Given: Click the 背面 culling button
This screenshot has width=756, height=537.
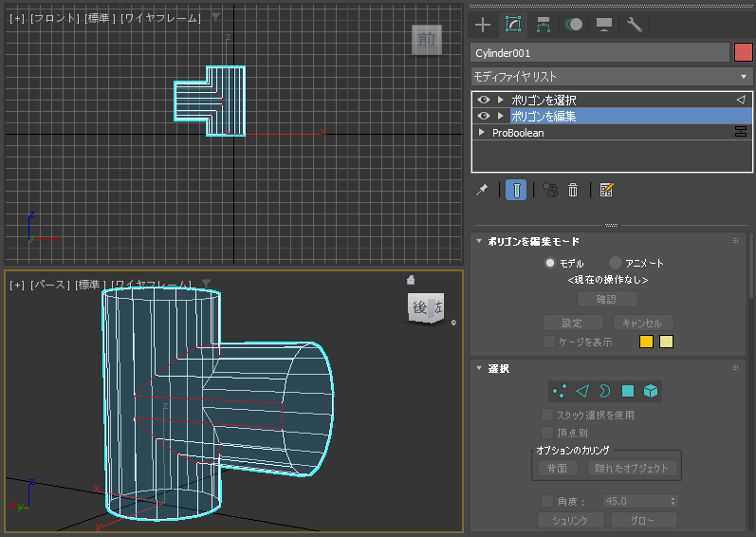Looking at the screenshot, I should pyautogui.click(x=558, y=468).
